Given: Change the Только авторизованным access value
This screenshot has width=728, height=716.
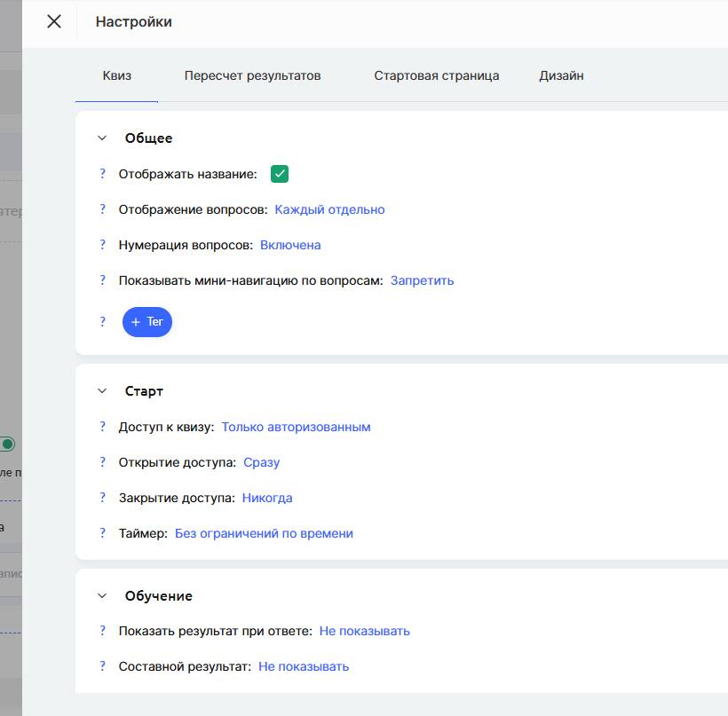Looking at the screenshot, I should click(296, 427).
